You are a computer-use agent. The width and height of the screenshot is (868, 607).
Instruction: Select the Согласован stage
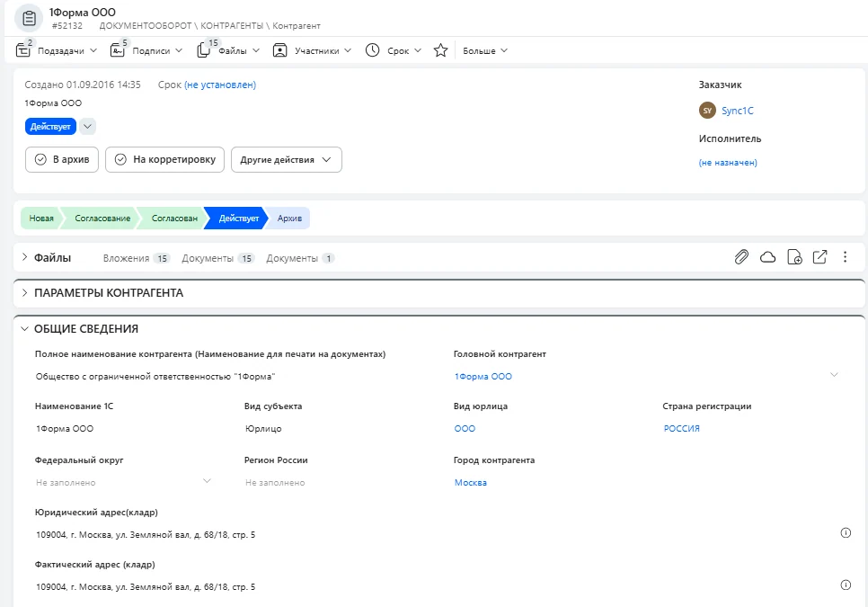click(x=174, y=219)
